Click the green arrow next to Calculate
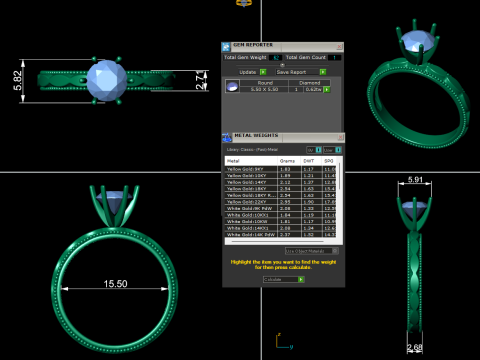The image size is (480, 360). [x=301, y=279]
